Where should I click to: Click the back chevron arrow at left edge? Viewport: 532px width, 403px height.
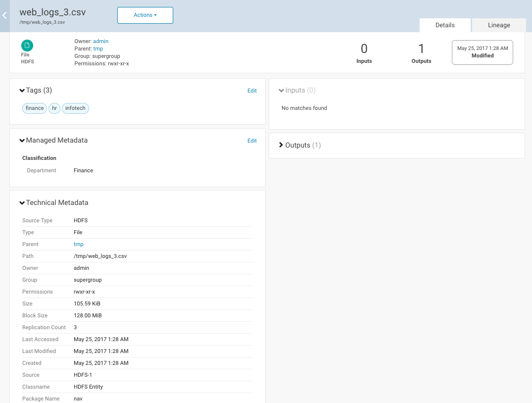(x=4, y=16)
